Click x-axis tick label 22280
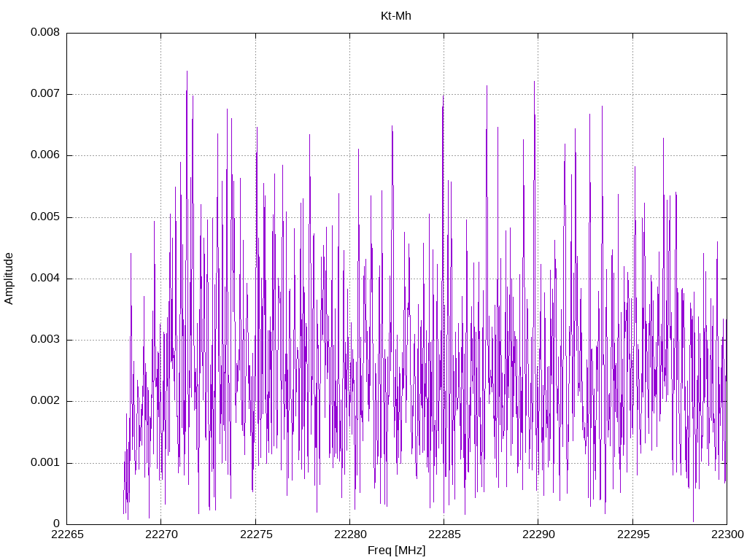Viewport: 747px width, 560px height. tap(350, 534)
